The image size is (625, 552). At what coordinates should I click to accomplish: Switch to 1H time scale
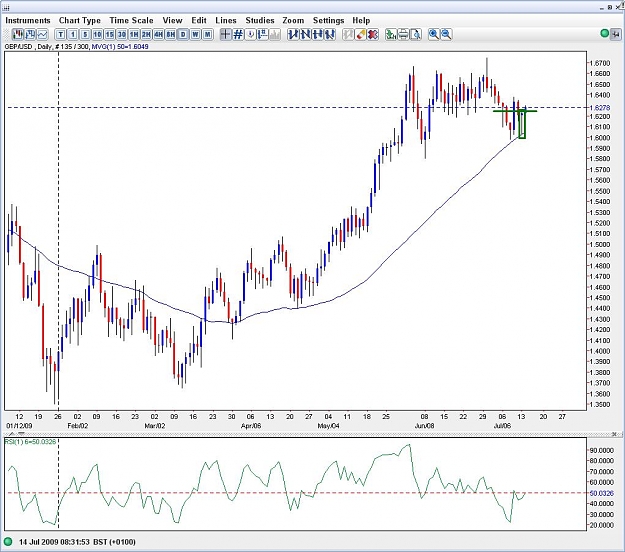pyautogui.click(x=134, y=34)
